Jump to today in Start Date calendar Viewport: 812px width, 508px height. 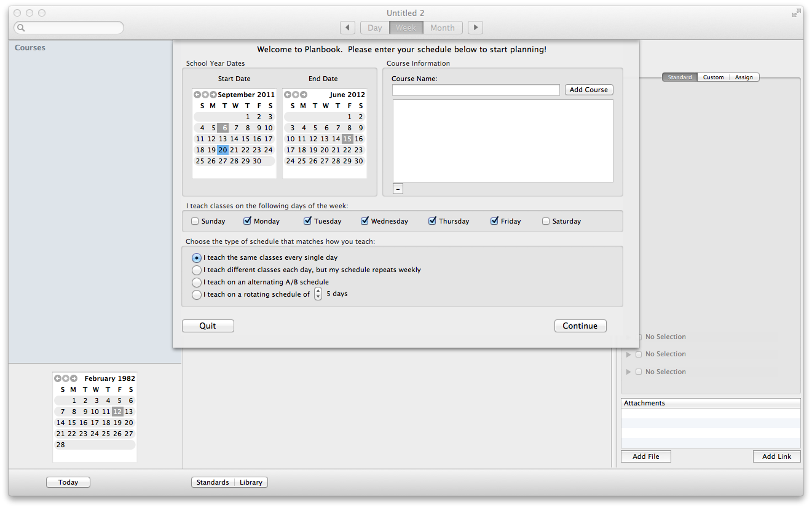pyautogui.click(x=205, y=95)
